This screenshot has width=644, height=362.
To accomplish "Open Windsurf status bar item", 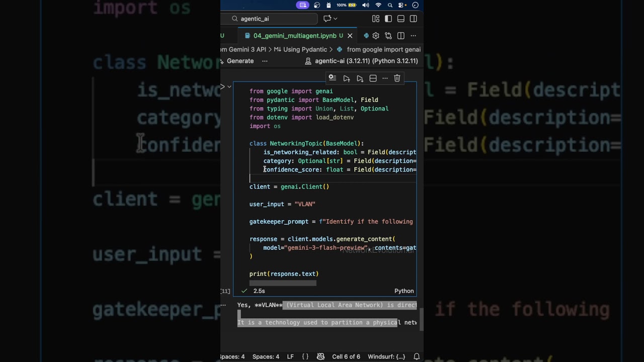I will [386, 356].
